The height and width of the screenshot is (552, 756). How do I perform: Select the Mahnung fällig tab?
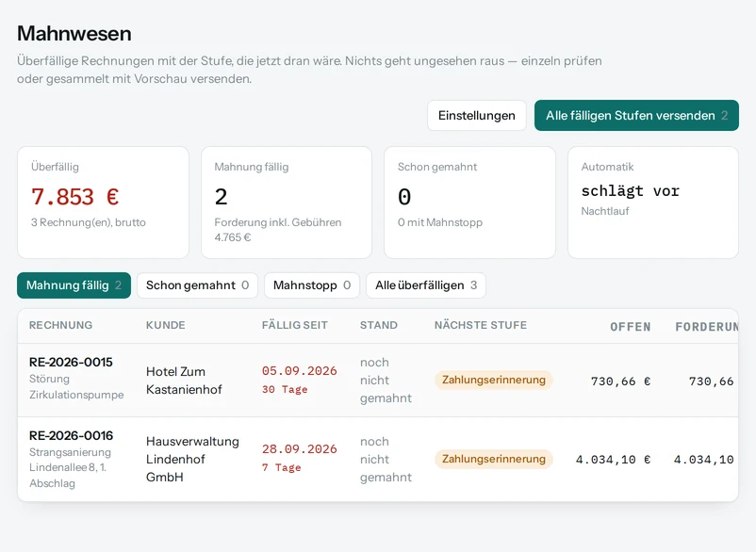74,285
